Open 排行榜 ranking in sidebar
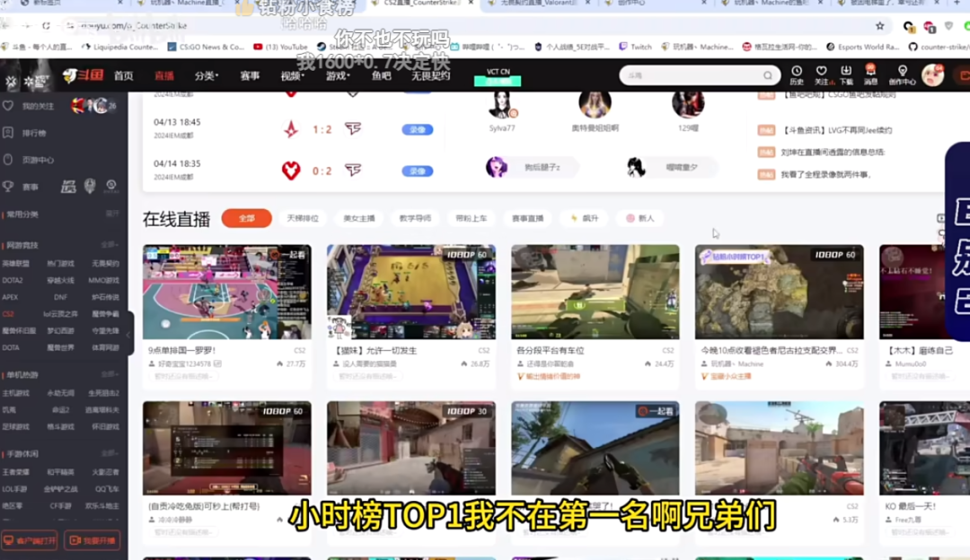The width and height of the screenshot is (970, 560). click(25, 133)
